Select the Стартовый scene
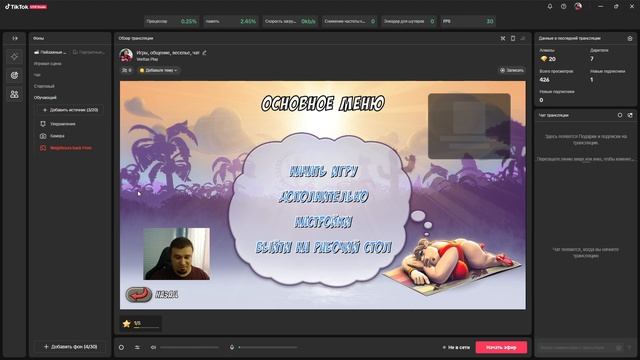Screen dimensions: 640x360 [44, 86]
